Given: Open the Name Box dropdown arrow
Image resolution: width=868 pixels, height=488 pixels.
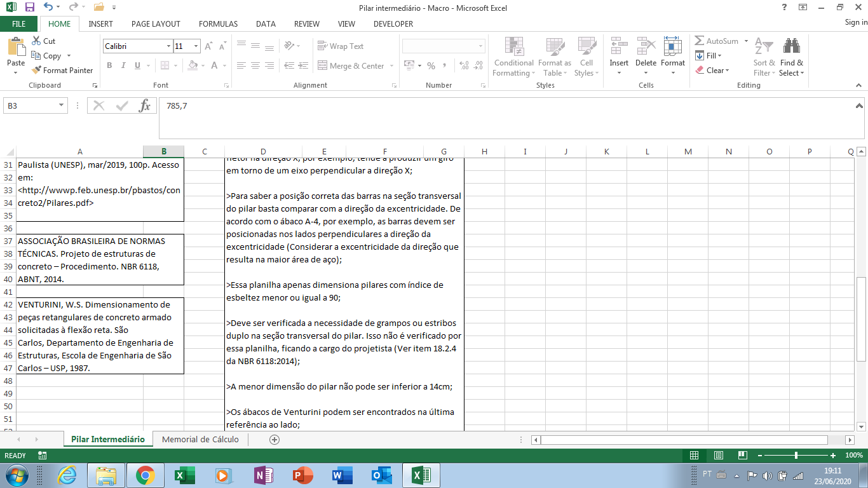Looking at the screenshot, I should point(62,106).
